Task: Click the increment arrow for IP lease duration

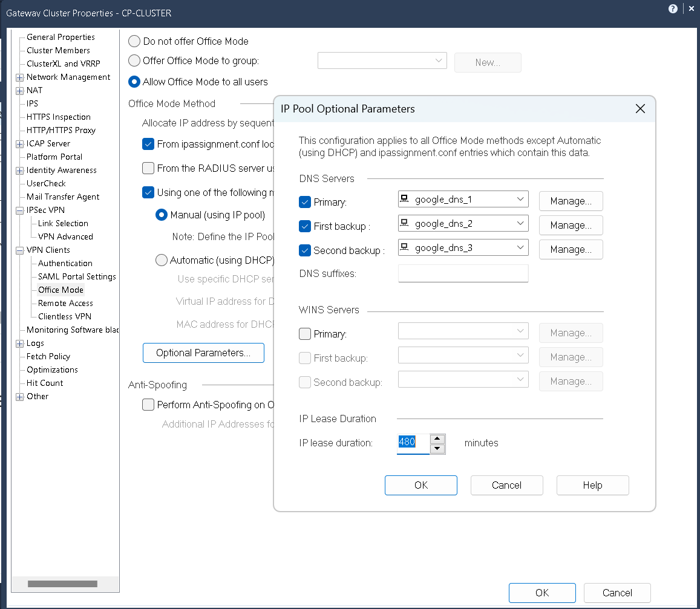Action: (x=438, y=438)
